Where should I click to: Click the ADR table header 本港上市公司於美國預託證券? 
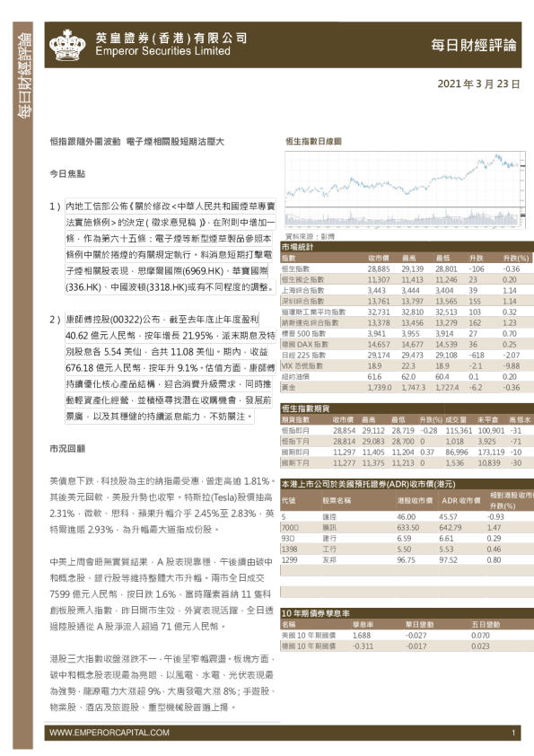pos(368,484)
